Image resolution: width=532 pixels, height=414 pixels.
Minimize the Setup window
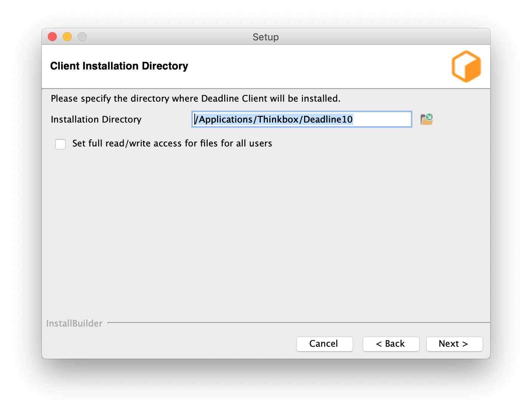click(x=67, y=37)
